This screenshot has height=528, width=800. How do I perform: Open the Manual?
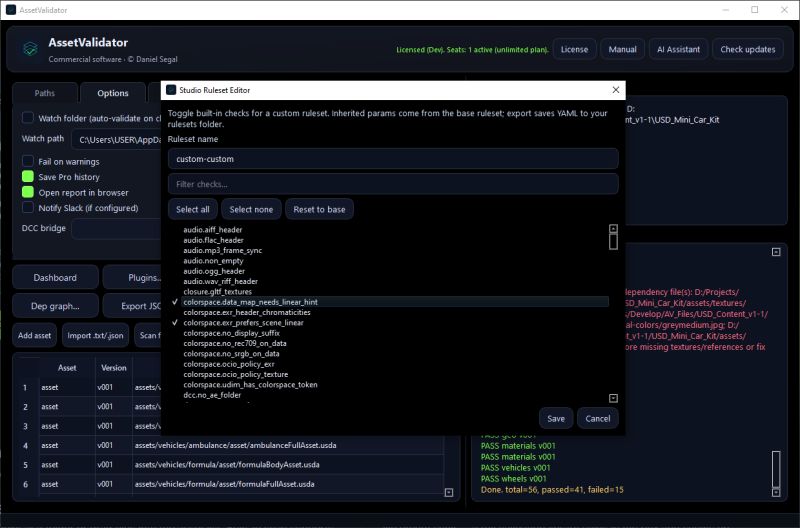[x=622, y=49]
